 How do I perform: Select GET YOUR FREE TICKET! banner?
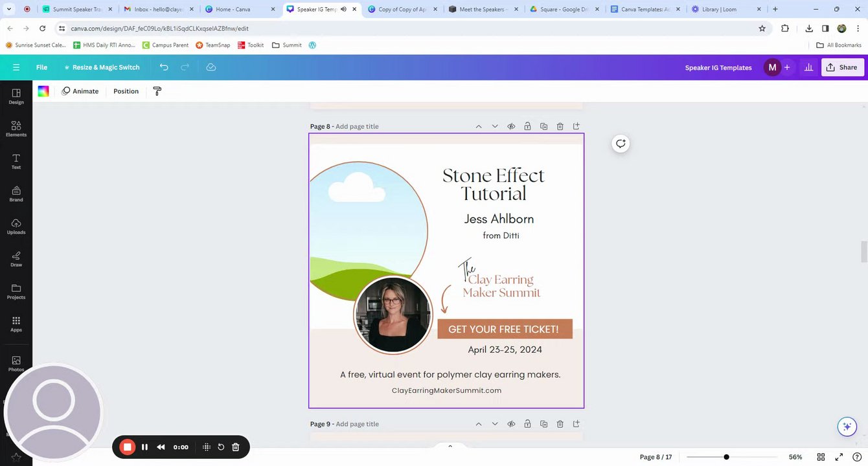505,329
